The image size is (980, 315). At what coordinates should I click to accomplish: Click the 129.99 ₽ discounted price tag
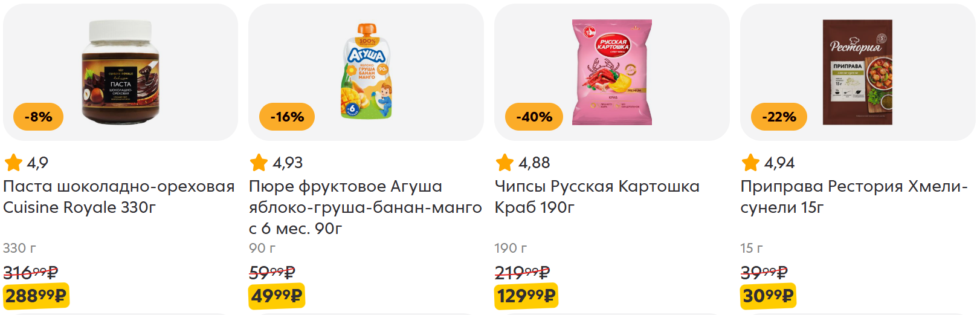pos(526,296)
